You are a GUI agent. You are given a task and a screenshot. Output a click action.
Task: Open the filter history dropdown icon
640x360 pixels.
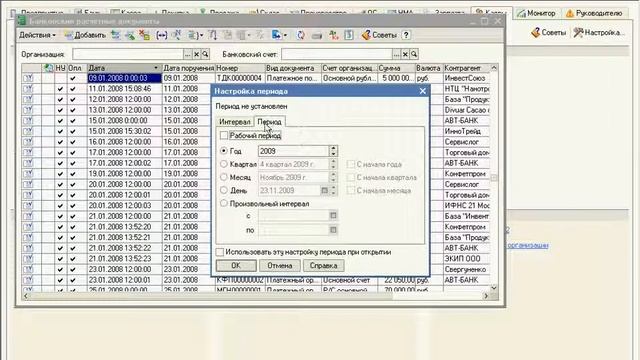click(x=195, y=35)
